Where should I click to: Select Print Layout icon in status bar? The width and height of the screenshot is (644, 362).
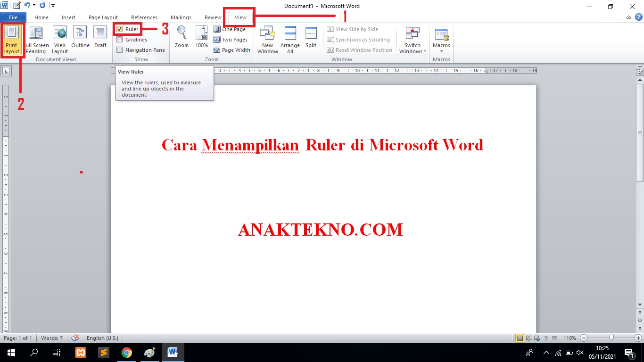pyautogui.click(x=520, y=338)
